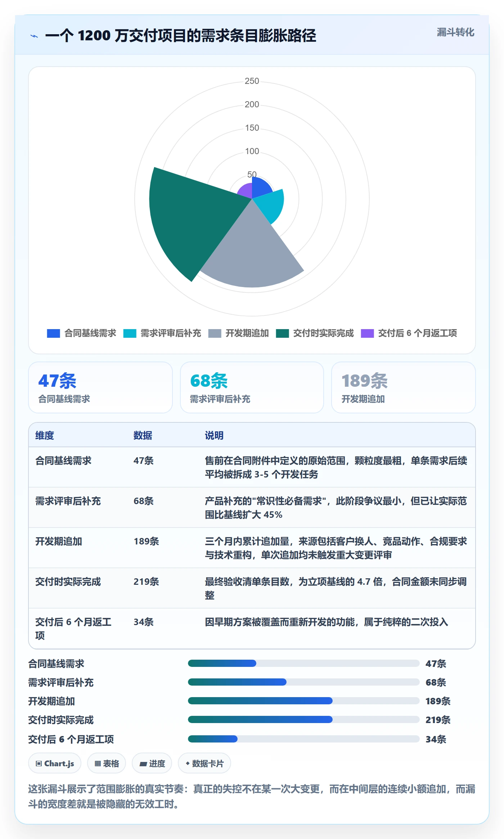Click the 交付后 6 个月返工项 progress bar
The height and width of the screenshot is (839, 504).
pyautogui.click(x=304, y=739)
